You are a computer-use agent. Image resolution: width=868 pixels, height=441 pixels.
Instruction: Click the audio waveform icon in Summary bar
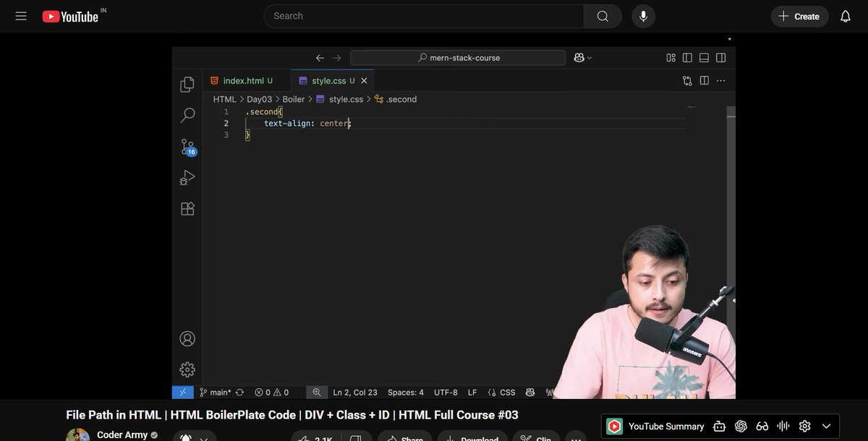[783, 426]
